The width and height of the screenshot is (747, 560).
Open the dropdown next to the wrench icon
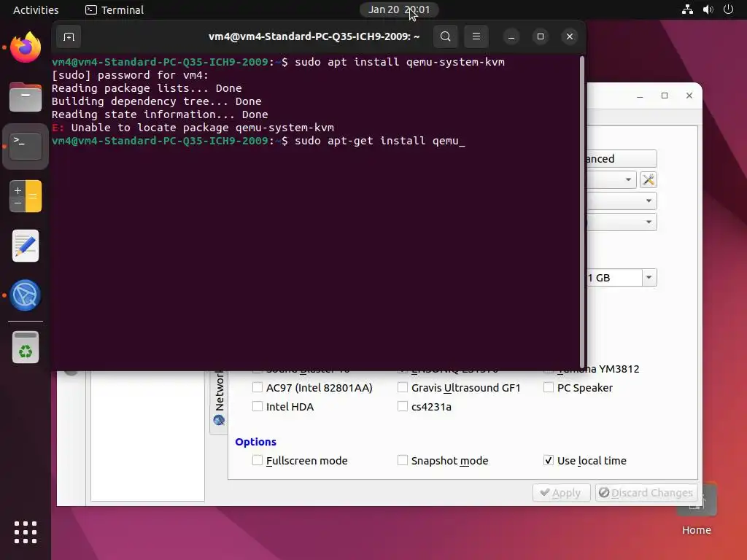pos(628,179)
